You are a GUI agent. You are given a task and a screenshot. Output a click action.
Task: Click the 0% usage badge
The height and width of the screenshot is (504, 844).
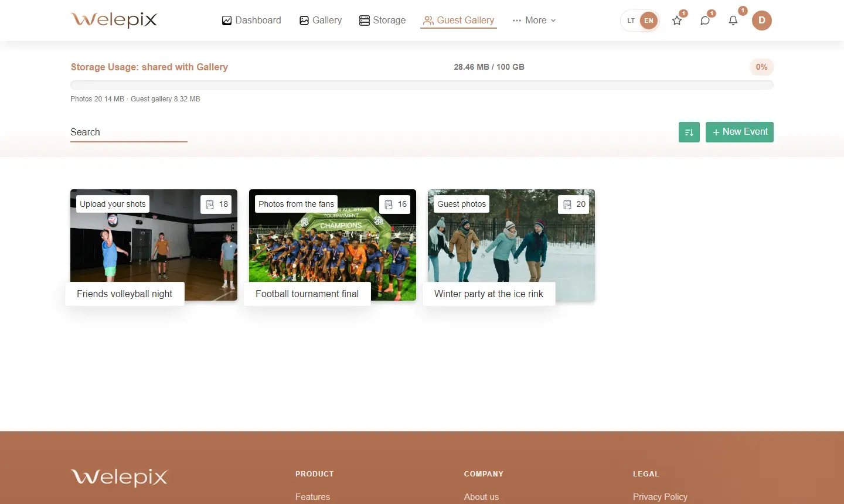click(762, 67)
